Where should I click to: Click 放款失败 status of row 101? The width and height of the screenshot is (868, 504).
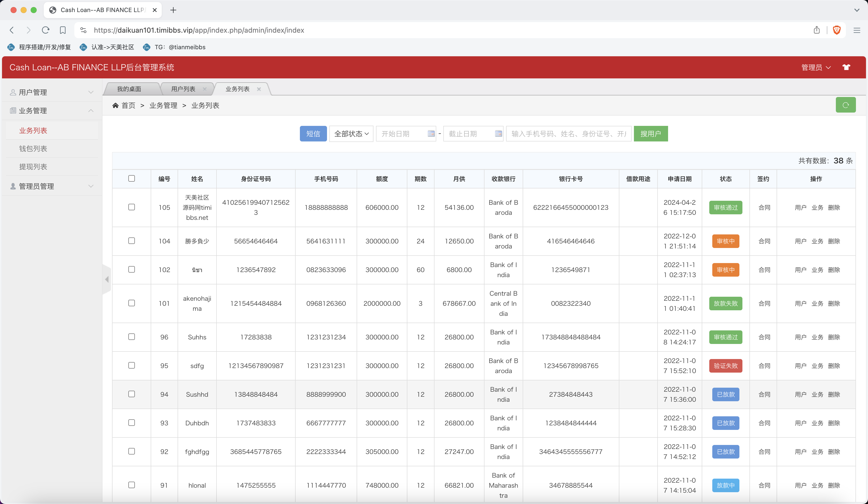pyautogui.click(x=726, y=304)
